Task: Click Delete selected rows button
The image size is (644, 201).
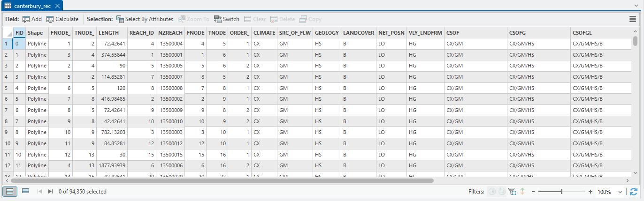Action: 283,19
